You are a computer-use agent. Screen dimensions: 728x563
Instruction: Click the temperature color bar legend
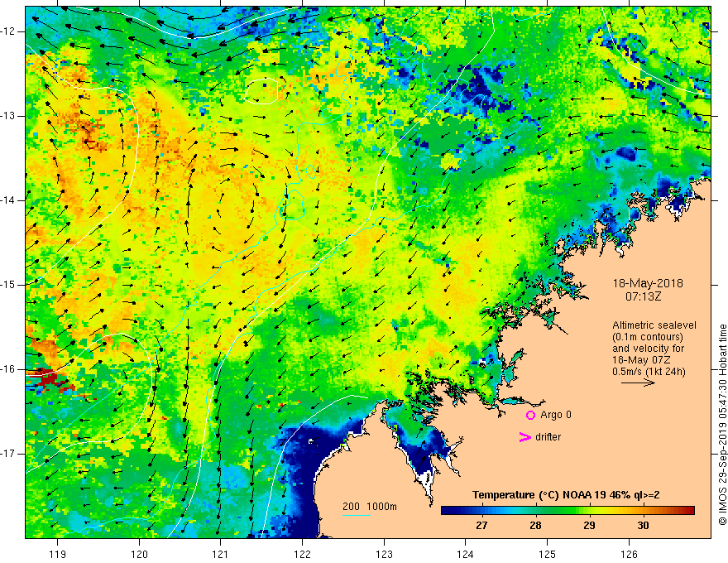[568, 511]
